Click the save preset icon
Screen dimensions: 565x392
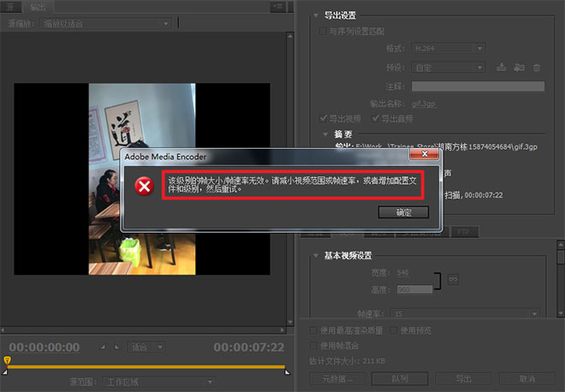pos(502,67)
